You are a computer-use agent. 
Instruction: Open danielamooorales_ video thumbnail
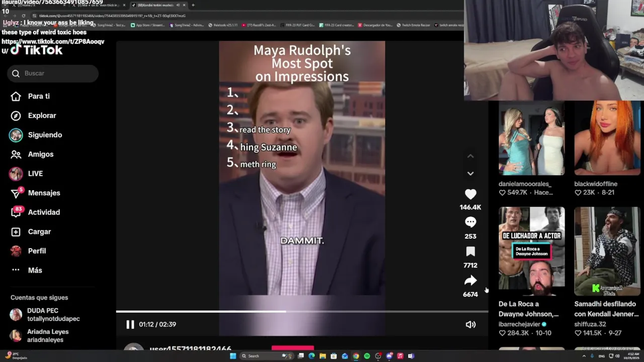coord(531,138)
